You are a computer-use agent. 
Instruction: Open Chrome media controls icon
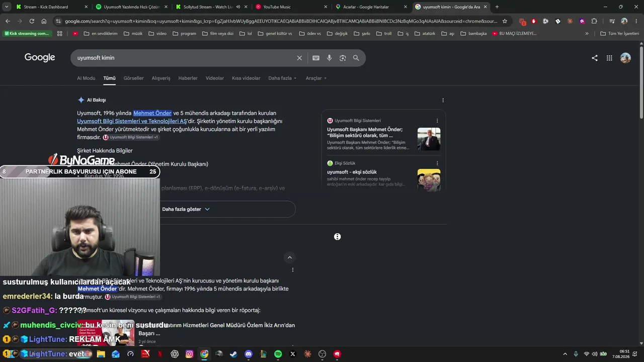tap(612, 21)
